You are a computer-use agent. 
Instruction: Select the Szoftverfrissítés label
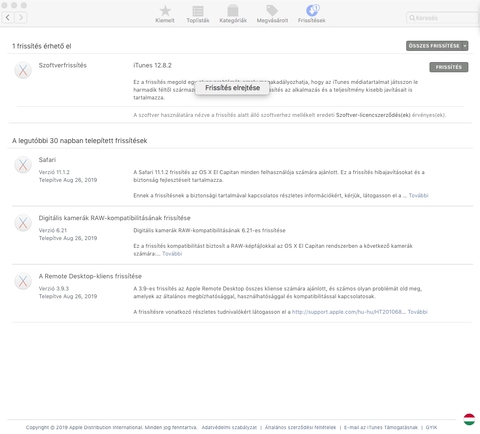click(63, 65)
